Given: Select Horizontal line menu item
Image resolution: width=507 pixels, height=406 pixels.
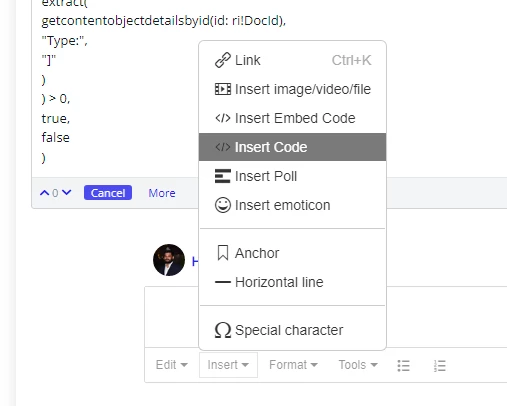Looking at the screenshot, I should coord(292,282).
